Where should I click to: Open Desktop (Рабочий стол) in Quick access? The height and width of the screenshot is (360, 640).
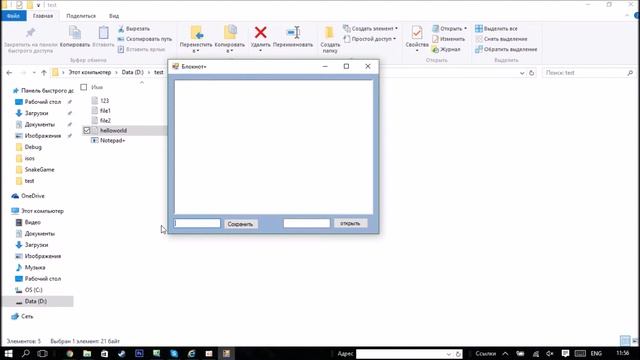click(x=42, y=102)
